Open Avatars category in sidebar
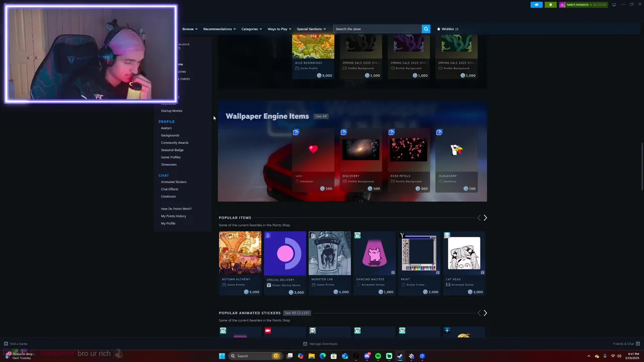 [x=166, y=128]
